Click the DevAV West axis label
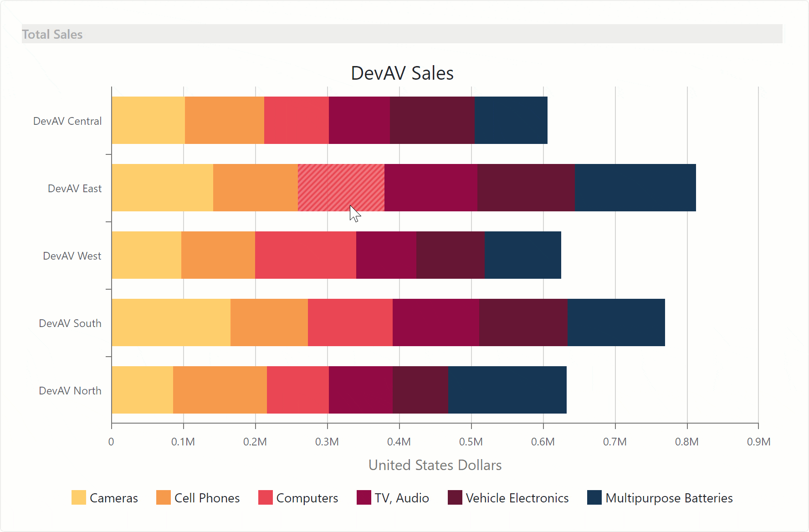 coord(72,256)
